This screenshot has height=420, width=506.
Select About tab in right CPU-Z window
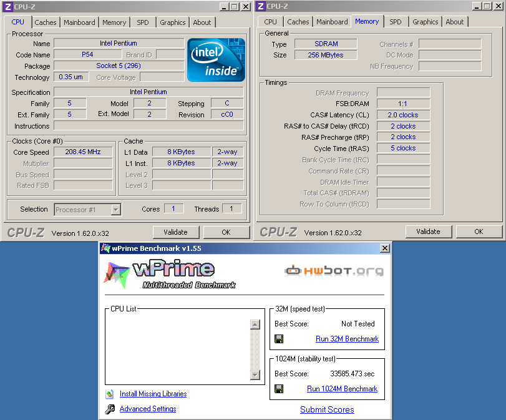pos(455,22)
